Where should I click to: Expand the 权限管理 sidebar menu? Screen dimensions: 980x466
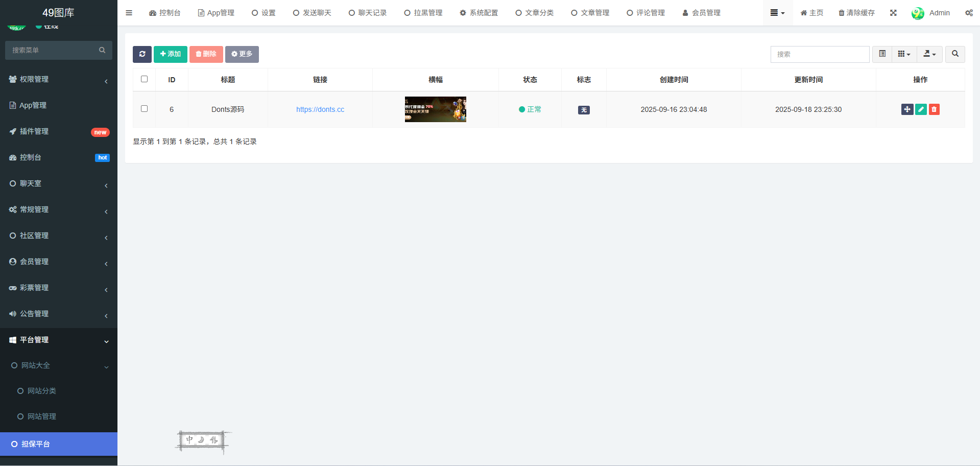pyautogui.click(x=59, y=79)
